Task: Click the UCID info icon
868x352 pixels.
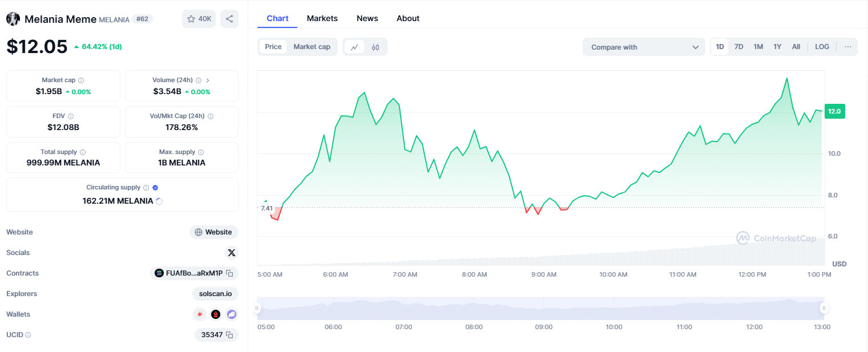Action: coord(28,335)
